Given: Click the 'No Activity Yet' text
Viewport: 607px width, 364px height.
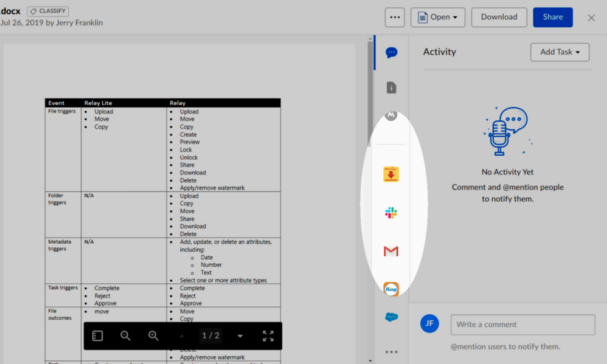Looking at the screenshot, I should [507, 172].
